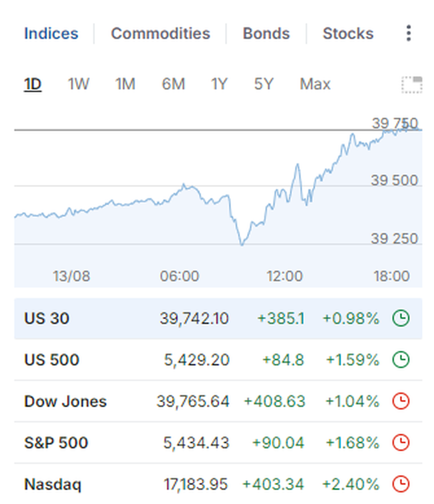
Task: Show the Max chart range
Action: (315, 84)
